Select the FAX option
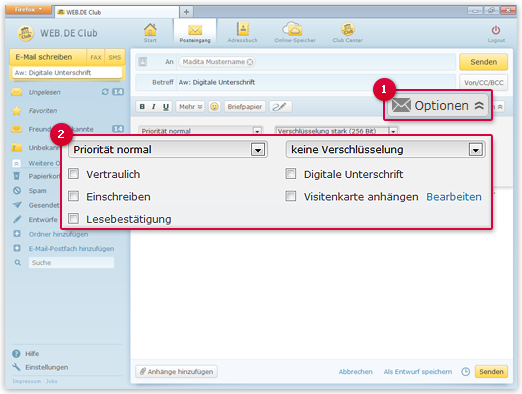The height and width of the screenshot is (394, 522). pyautogui.click(x=96, y=57)
